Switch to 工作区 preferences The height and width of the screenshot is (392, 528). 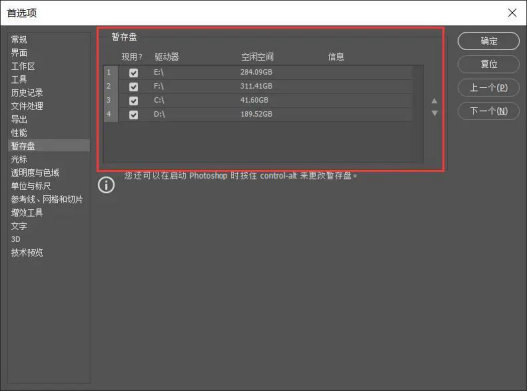tap(23, 66)
